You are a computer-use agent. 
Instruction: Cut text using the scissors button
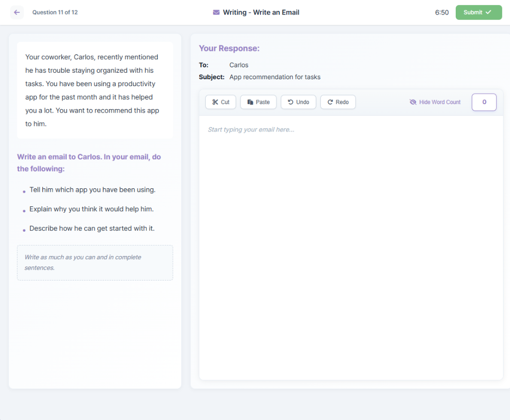click(221, 102)
